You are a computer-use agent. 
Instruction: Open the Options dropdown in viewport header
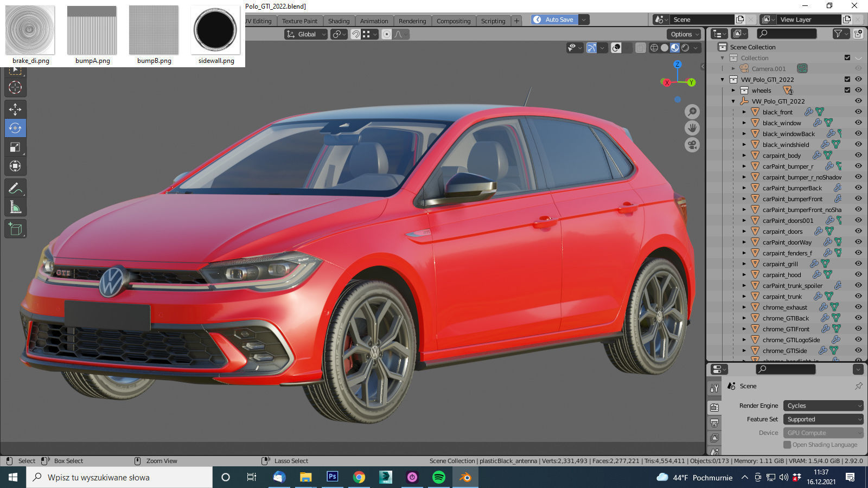point(684,34)
